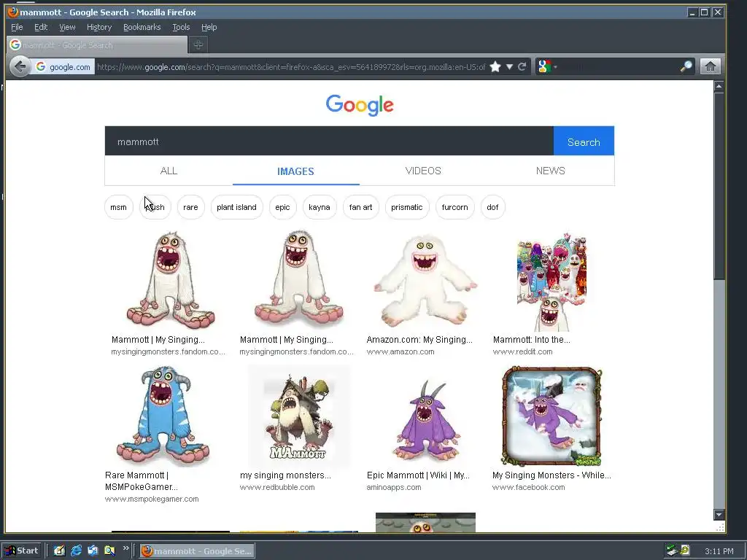
Task: Filter images by the fan art chip
Action: coord(360,207)
